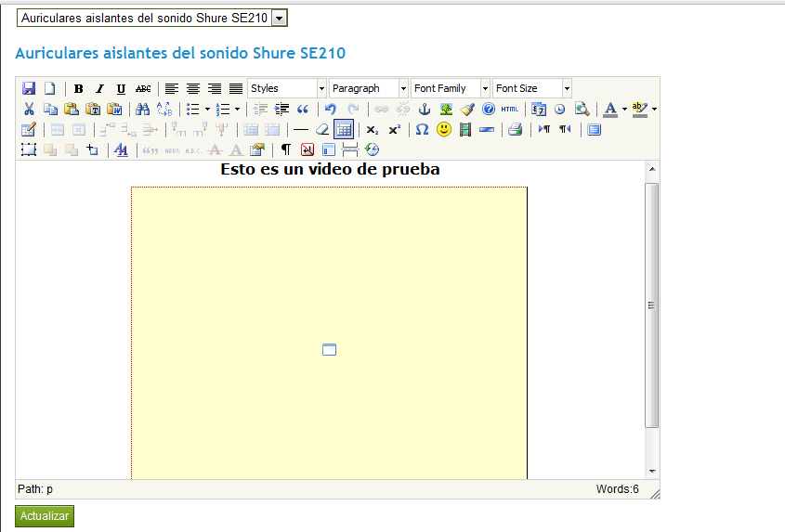Print the document
The image size is (785, 532).
[516, 130]
